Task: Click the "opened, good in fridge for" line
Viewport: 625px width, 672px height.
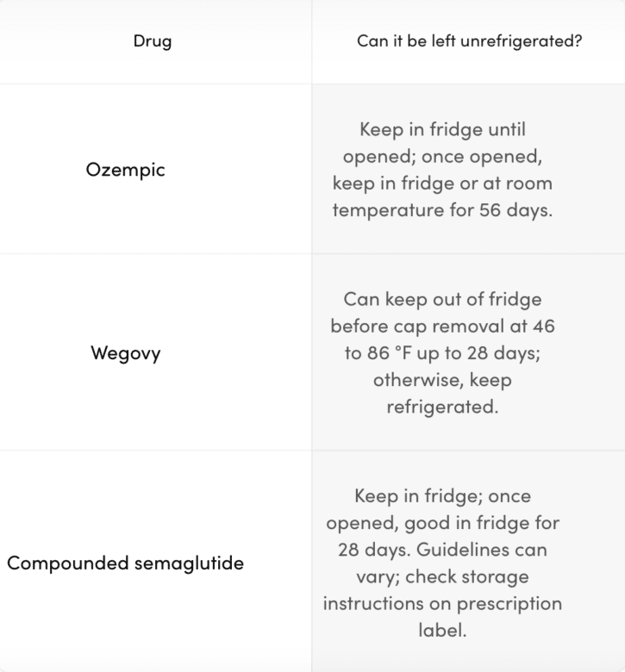Action: 442,523
